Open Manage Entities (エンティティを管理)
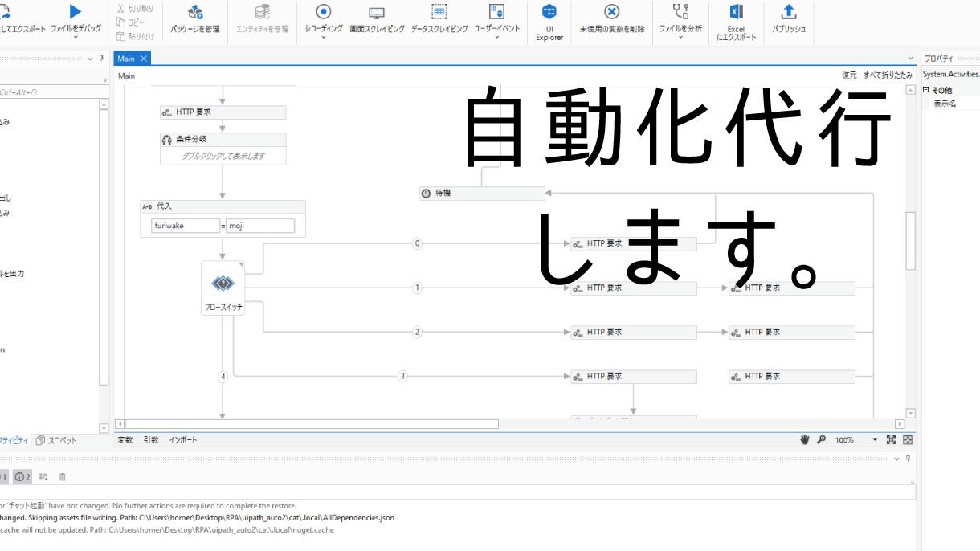This screenshot has width=980, height=551. 262,20
